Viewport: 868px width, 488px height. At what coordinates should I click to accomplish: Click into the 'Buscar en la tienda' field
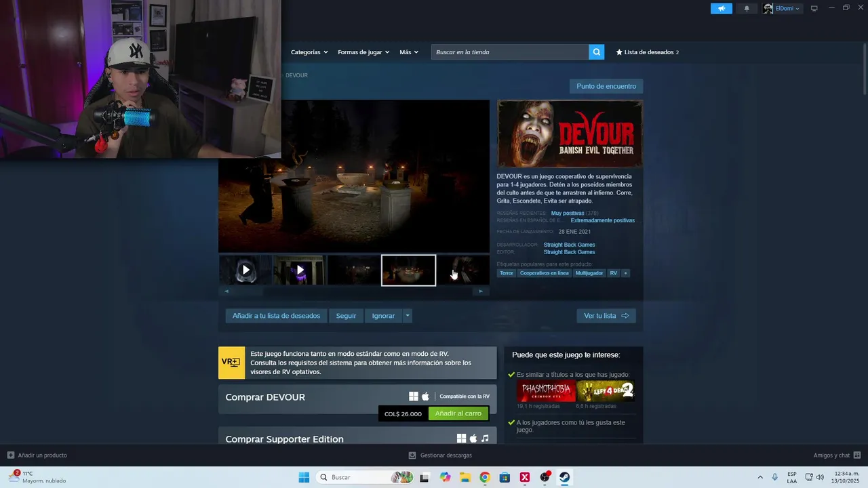510,52
